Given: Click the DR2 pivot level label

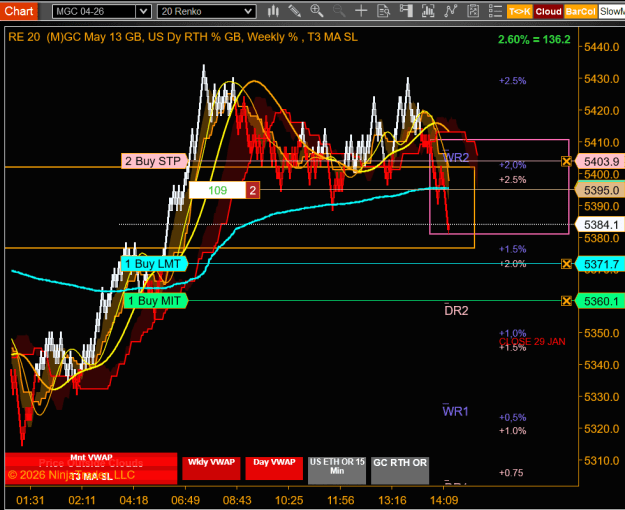Looking at the screenshot, I should [x=456, y=310].
